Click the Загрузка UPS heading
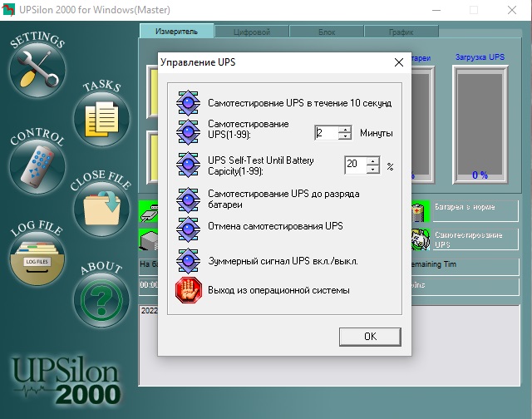Image resolution: width=532 pixels, height=419 pixels. pos(480,57)
